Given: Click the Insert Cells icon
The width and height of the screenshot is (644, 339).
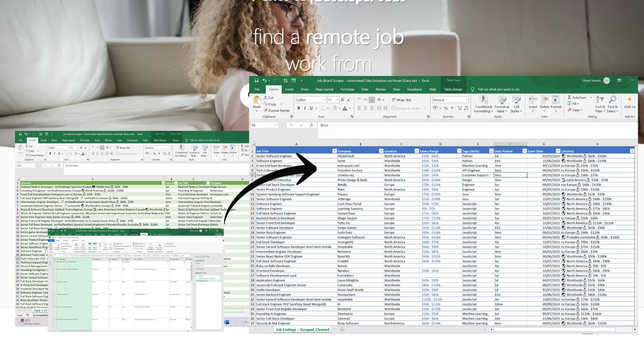Looking at the screenshot, I should pos(532,99).
